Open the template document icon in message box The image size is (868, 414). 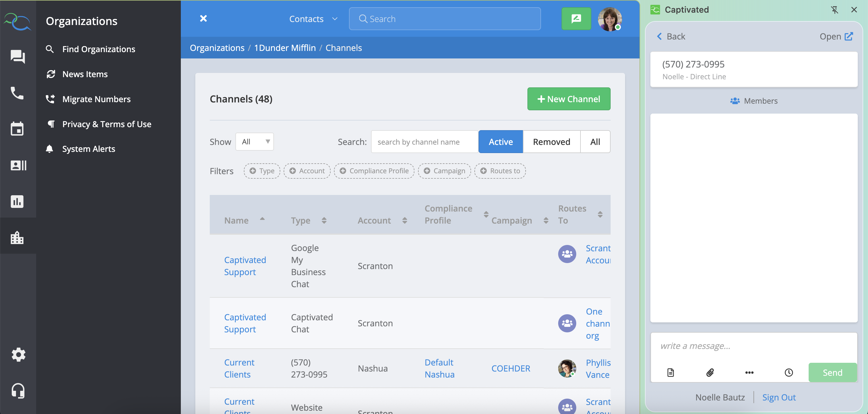click(671, 372)
